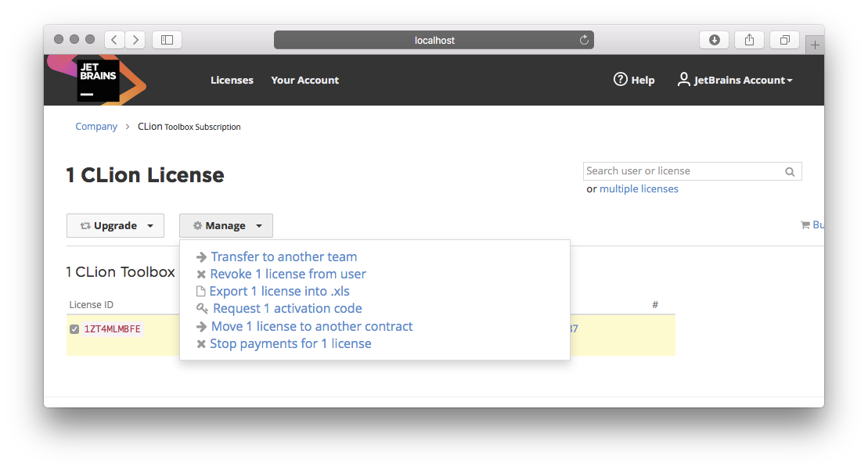Click the Safari share icon
Viewport: 868px width, 470px height.
coord(749,40)
